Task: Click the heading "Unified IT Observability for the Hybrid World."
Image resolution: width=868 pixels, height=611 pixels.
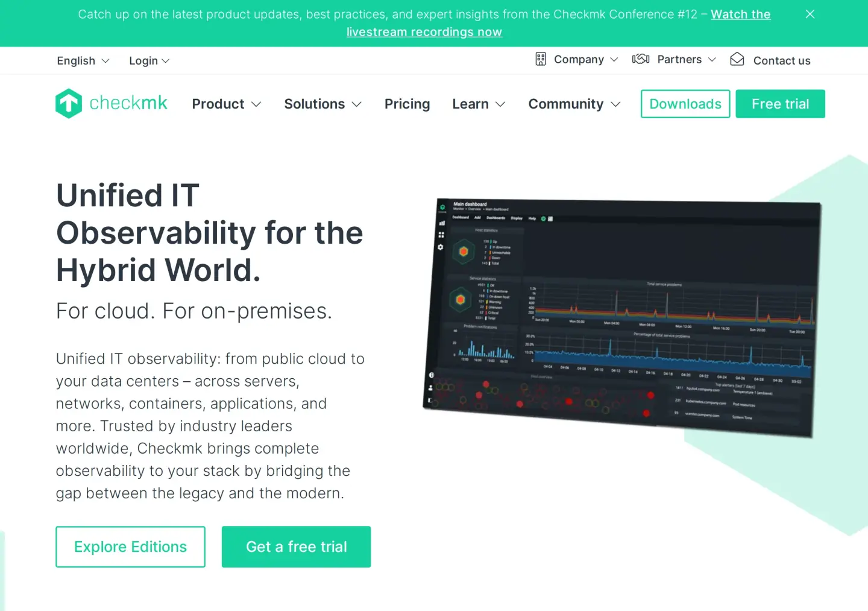Action: click(x=210, y=233)
